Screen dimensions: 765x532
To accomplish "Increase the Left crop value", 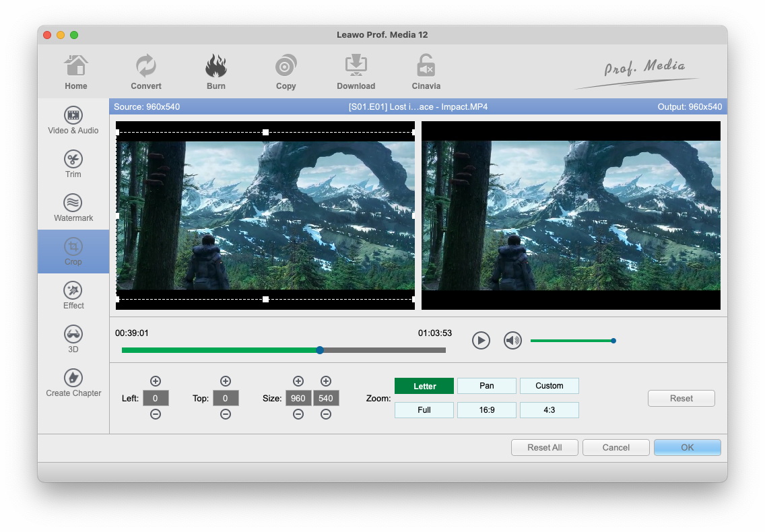I will 156,381.
